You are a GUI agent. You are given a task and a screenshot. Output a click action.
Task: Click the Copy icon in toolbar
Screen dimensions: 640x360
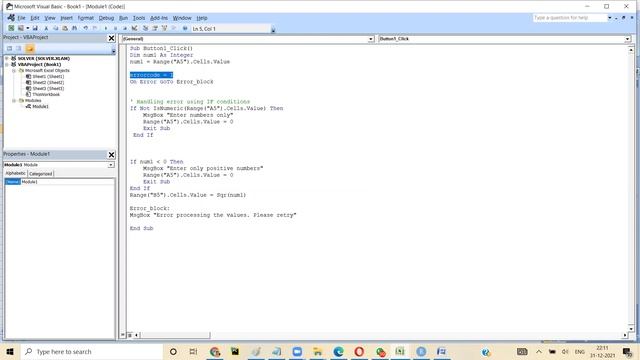click(x=55, y=28)
